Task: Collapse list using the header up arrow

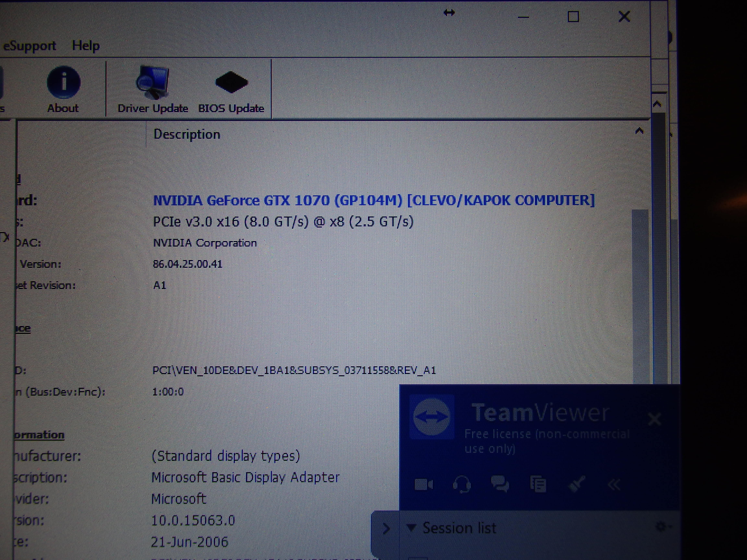Action: [639, 131]
